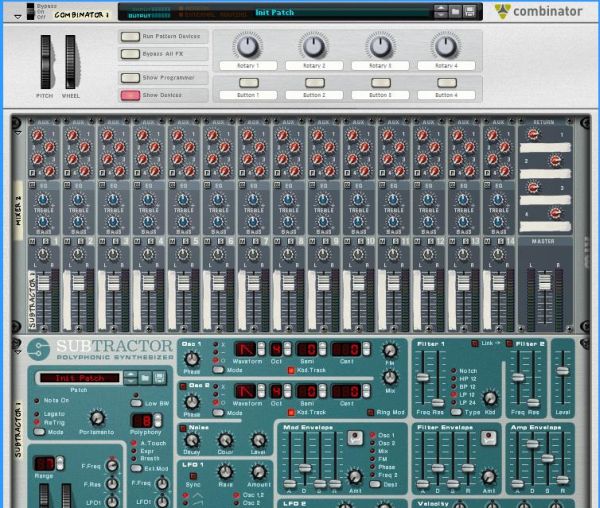Click the Rotary 4 knob

446,46
